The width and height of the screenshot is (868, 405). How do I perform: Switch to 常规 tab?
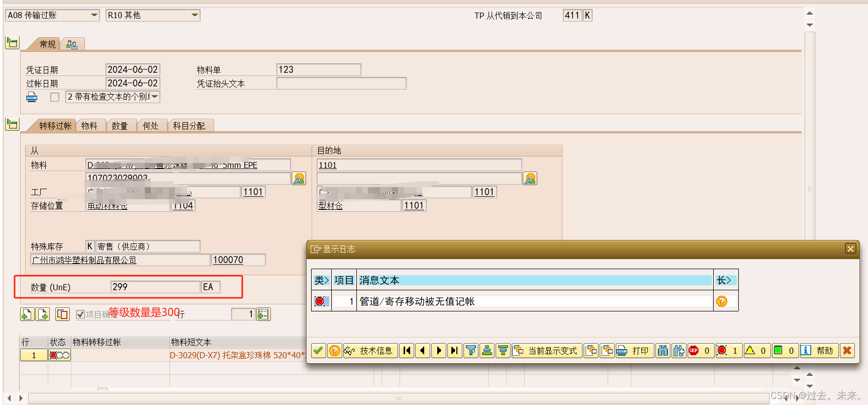coord(47,44)
